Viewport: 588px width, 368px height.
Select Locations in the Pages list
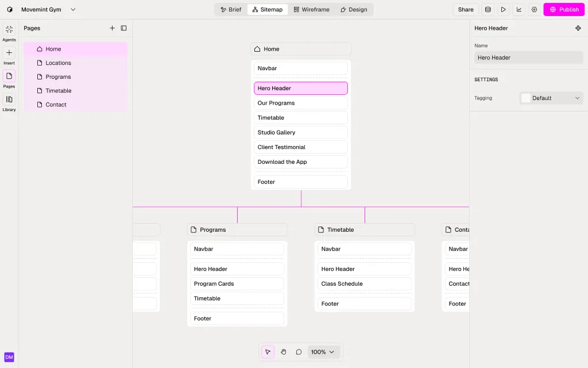coord(75,63)
